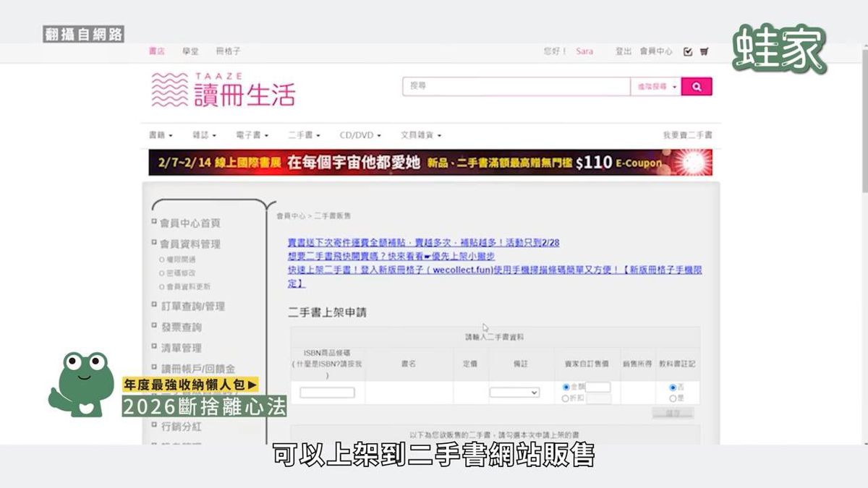Click the ISBN barcode input field
This screenshot has height=488, width=868.
click(327, 393)
